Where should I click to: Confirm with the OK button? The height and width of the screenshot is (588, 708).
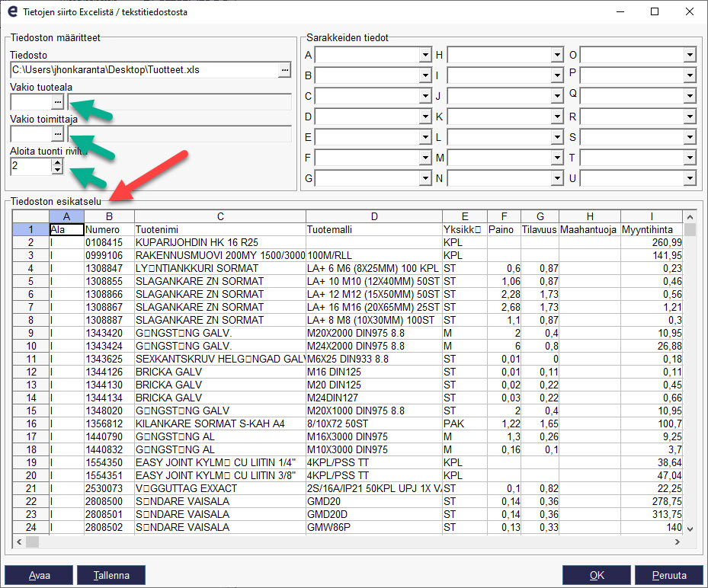click(x=597, y=575)
